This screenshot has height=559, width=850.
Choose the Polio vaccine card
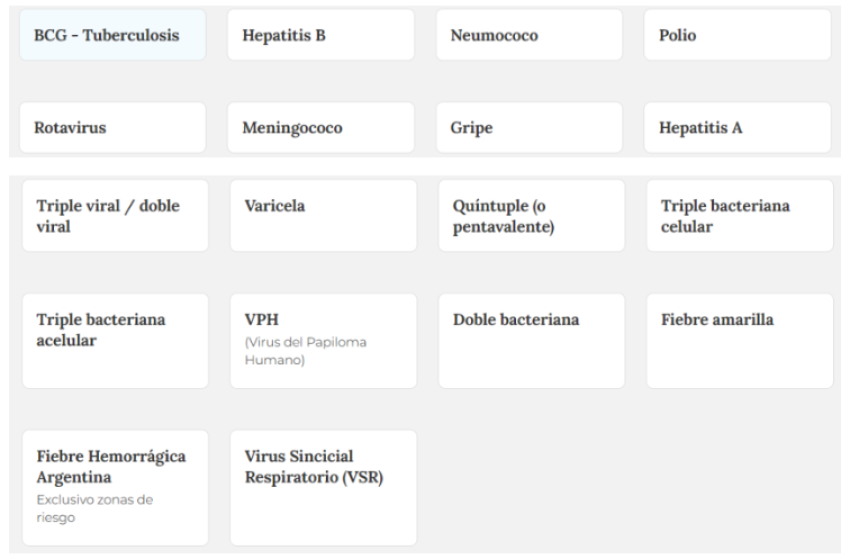point(737,35)
